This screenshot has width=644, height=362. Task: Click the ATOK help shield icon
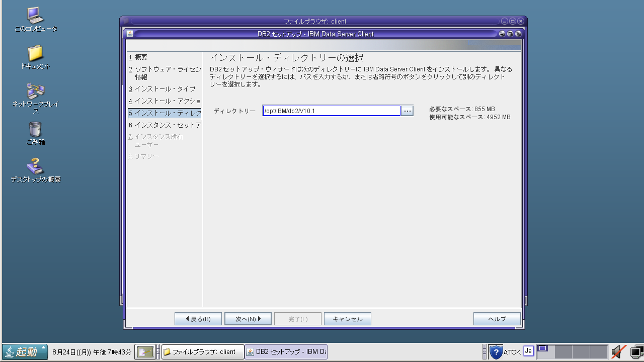point(496,352)
